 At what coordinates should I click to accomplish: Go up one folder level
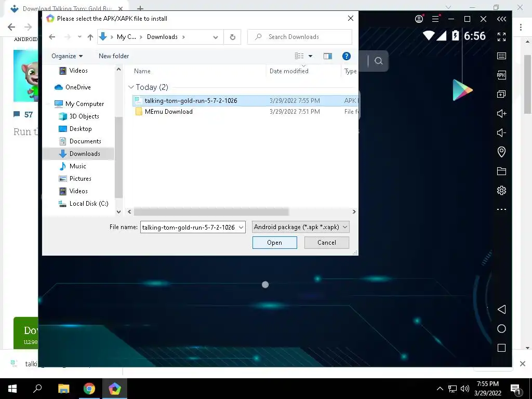click(90, 37)
